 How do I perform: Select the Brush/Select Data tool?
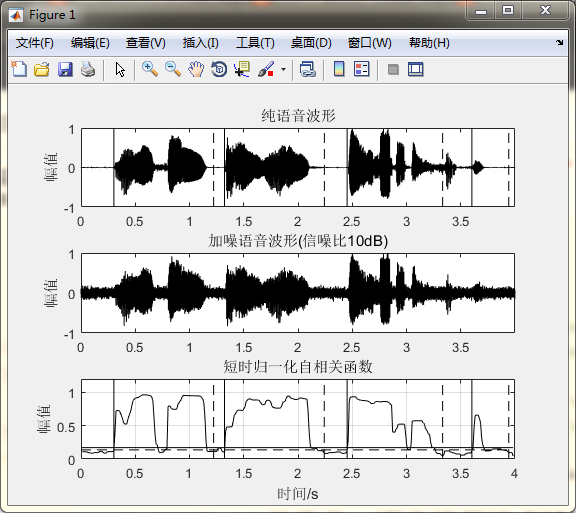(266, 69)
